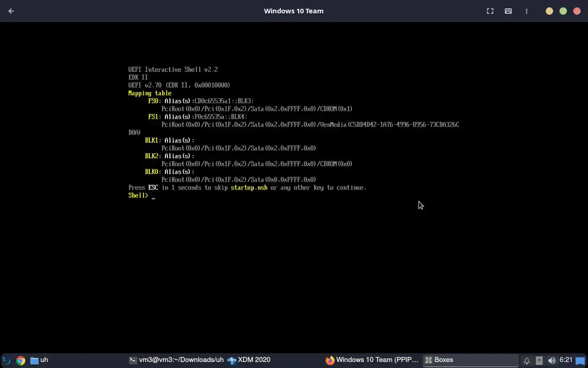Click the 'Shell>' prompt in UEFI console

(138, 195)
